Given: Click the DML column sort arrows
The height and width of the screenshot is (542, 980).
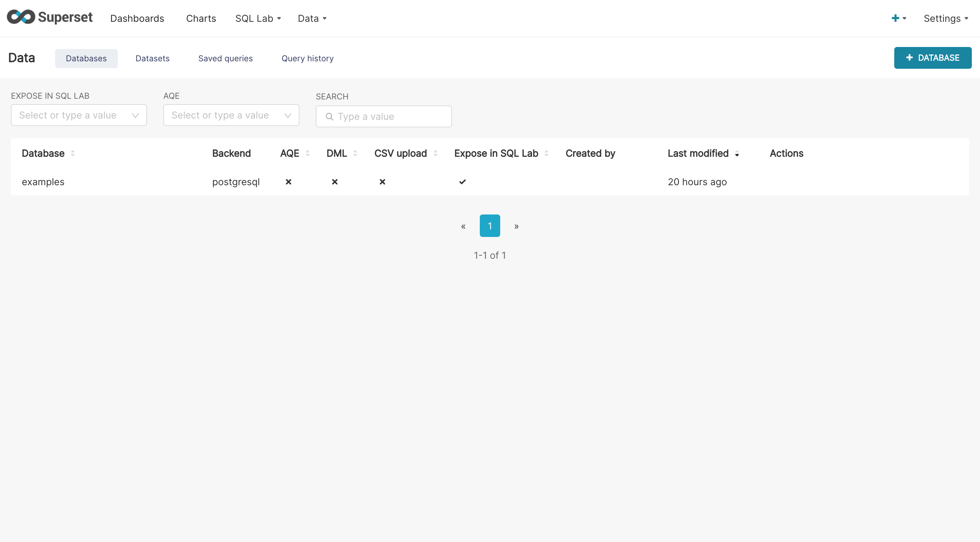Looking at the screenshot, I should point(355,154).
